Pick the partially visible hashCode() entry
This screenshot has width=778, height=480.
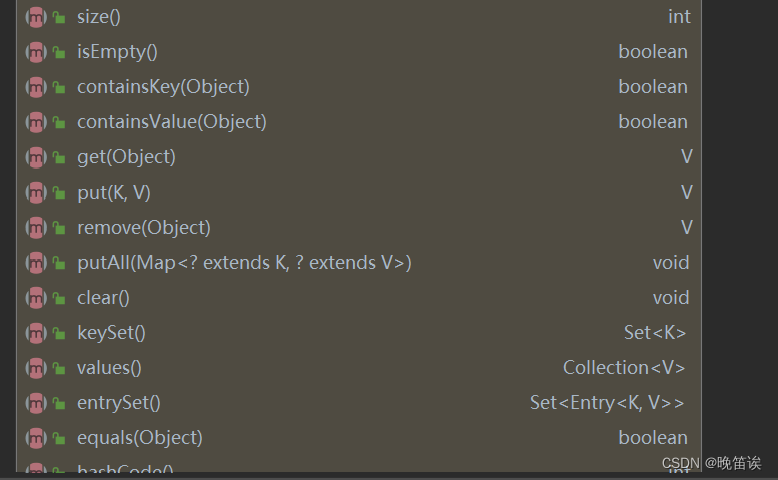(125, 470)
